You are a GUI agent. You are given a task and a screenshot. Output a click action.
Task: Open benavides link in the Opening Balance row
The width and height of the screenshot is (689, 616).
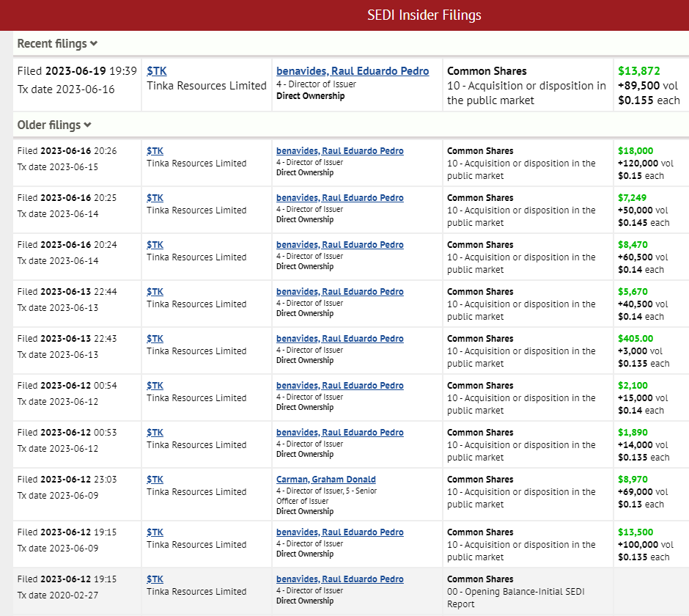pos(339,579)
